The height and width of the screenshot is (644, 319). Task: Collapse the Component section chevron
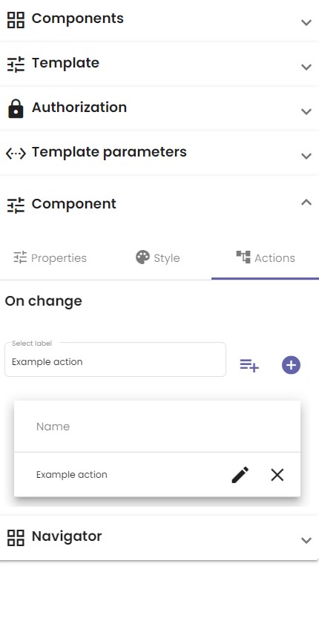coord(306,202)
